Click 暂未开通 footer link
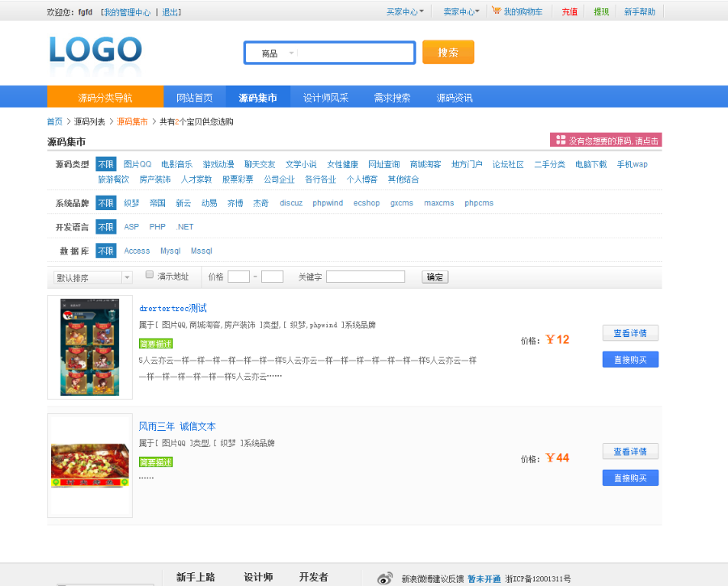The image size is (728, 586). [x=484, y=579]
